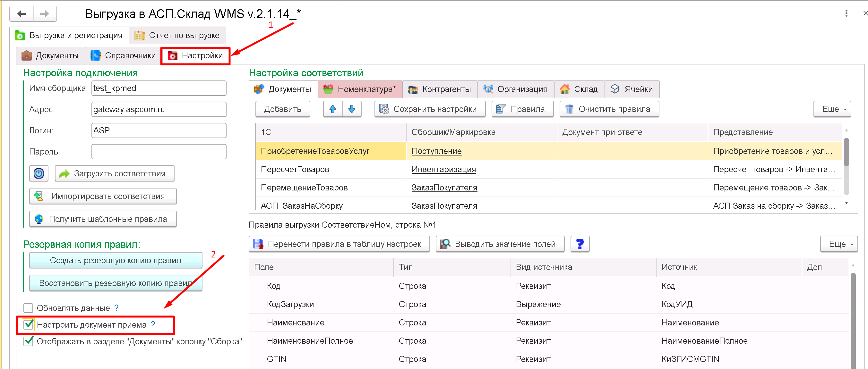Toggle the Обновлять данные checkbox
This screenshot has height=369, width=868.
coord(28,308)
